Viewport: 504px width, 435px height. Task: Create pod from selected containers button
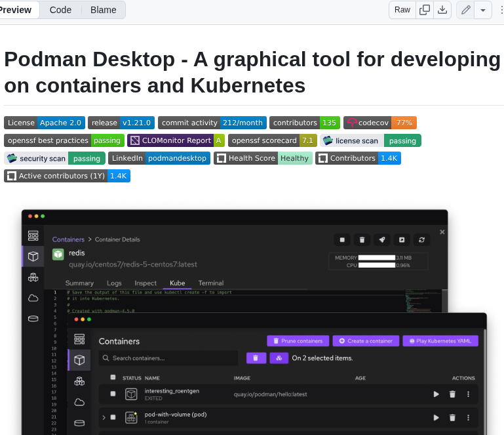tap(279, 358)
